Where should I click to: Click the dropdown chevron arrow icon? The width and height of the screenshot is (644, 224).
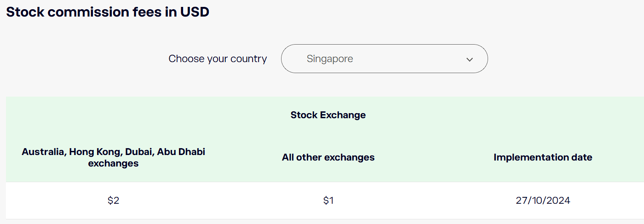point(470,59)
